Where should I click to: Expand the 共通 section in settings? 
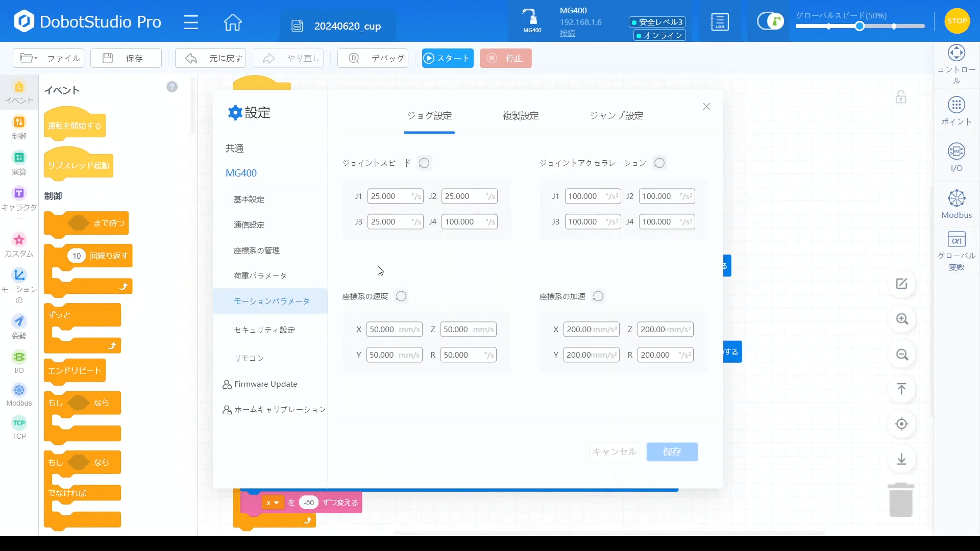(235, 148)
